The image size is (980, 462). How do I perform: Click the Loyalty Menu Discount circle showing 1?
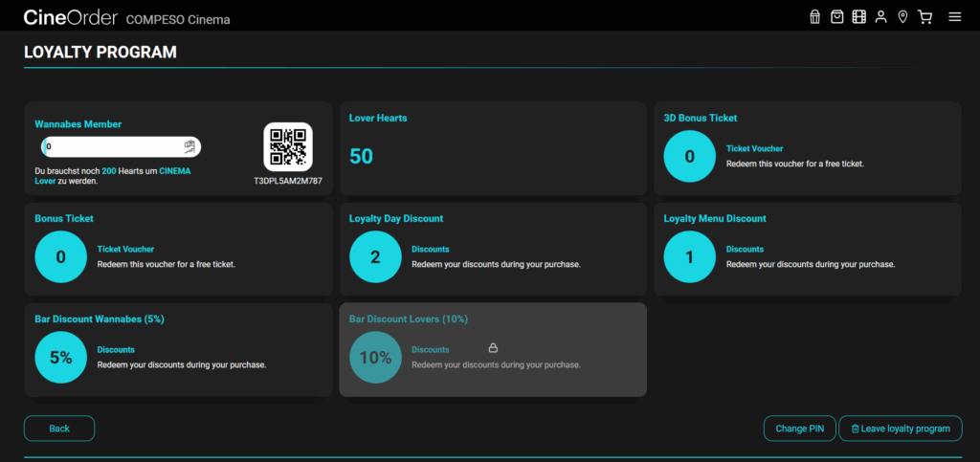click(689, 256)
